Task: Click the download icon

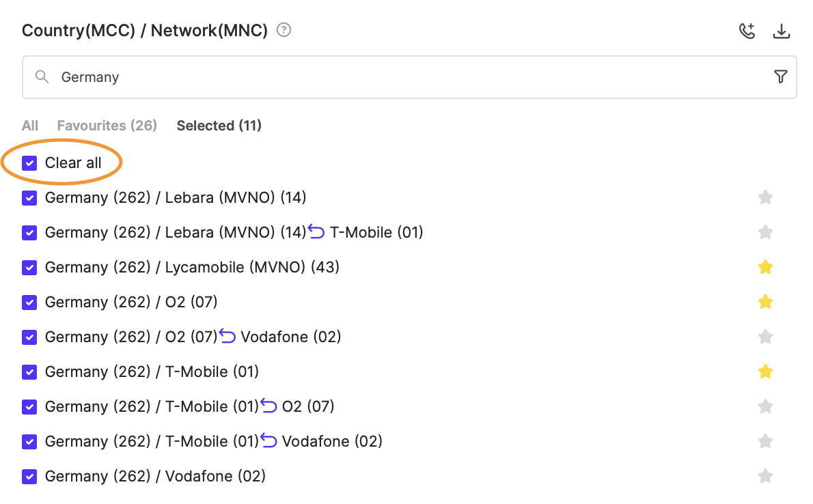Action: click(781, 31)
